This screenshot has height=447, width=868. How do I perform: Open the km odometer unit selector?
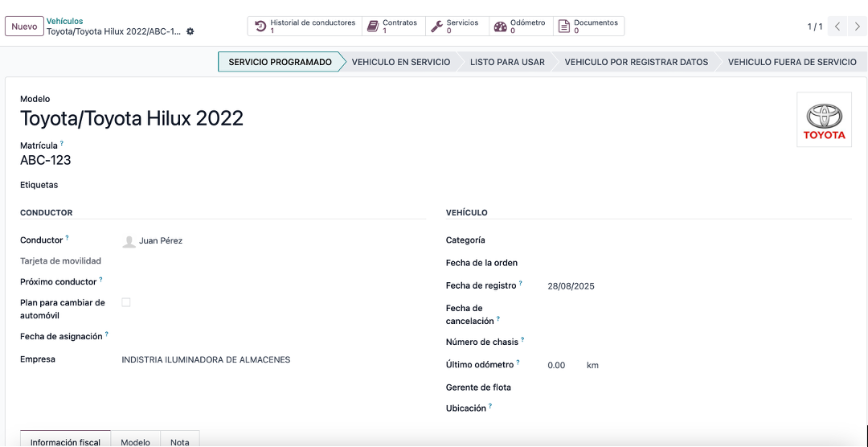tap(592, 366)
